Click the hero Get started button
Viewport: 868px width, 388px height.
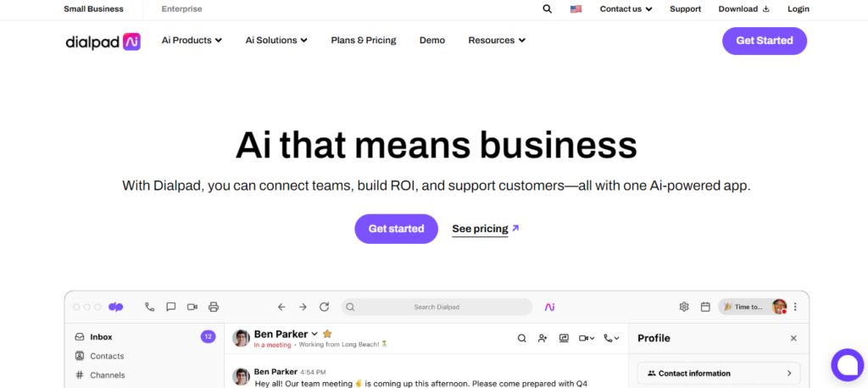click(x=396, y=229)
